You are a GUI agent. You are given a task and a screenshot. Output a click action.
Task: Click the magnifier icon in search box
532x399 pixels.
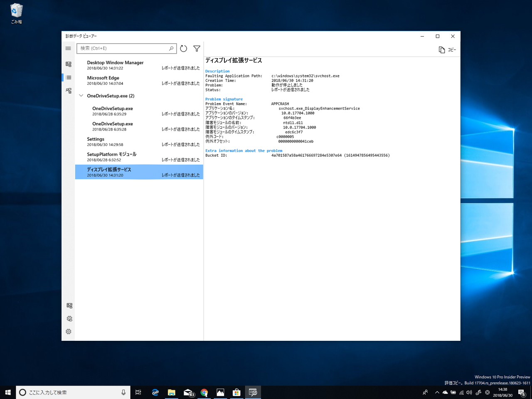point(171,49)
